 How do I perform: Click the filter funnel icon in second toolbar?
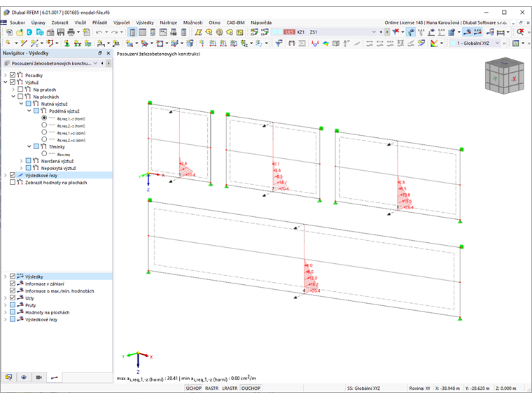pos(279,43)
